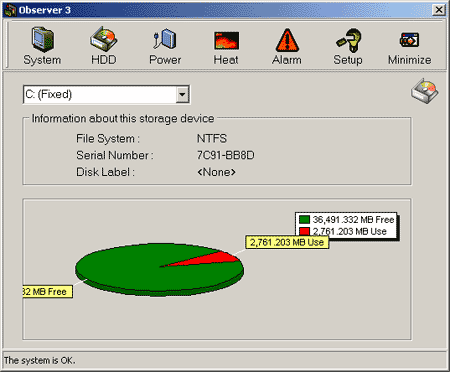Click the serial number 7C91-BB8D value
Viewport: 450px width, 372px height.
[226, 155]
